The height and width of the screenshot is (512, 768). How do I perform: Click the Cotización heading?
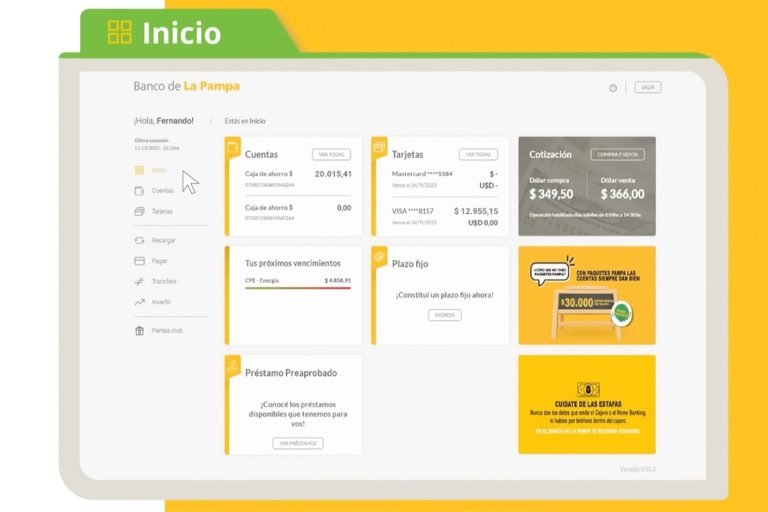point(550,154)
